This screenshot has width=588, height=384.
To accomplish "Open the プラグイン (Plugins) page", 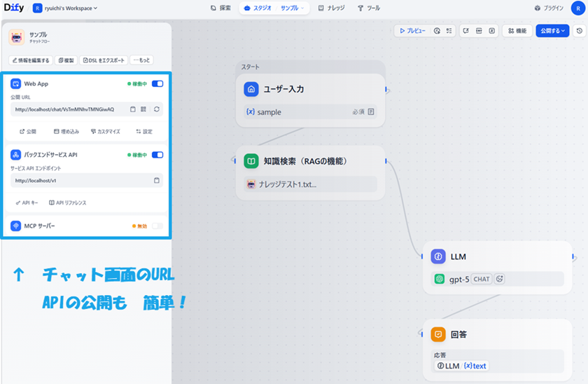I will click(549, 8).
